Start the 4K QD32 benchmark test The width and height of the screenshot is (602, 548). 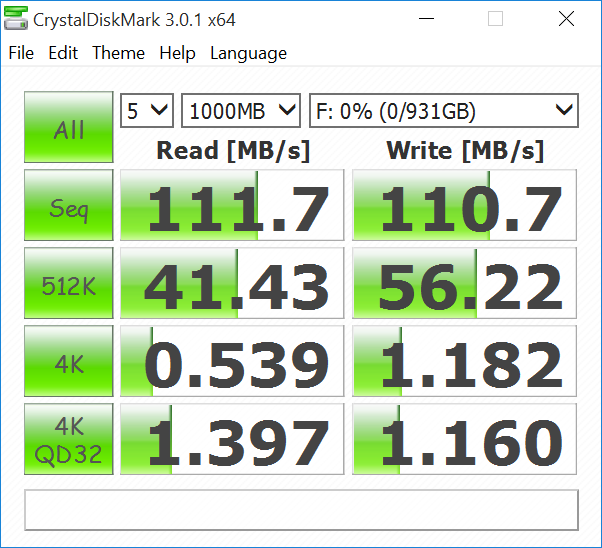tap(69, 439)
